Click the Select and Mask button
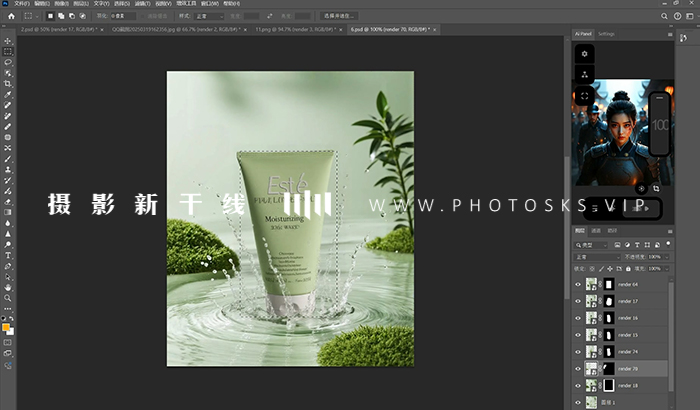This screenshot has width=700, height=410. click(x=339, y=16)
